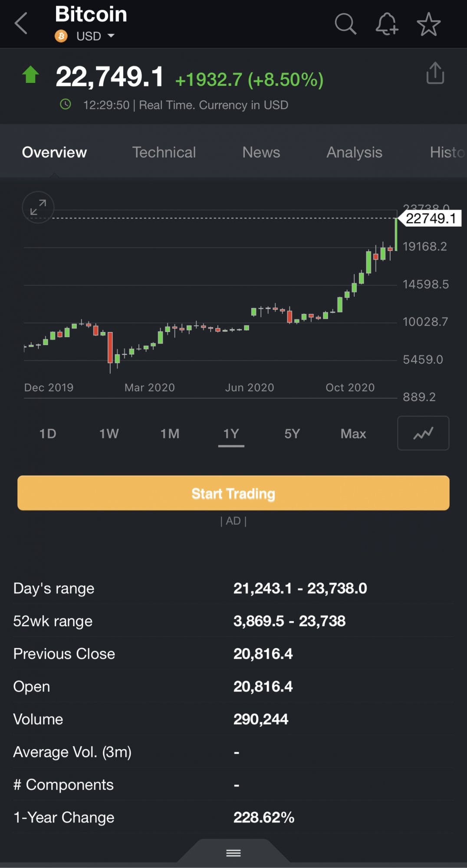
Task: Switch to the News tab
Action: tap(261, 152)
